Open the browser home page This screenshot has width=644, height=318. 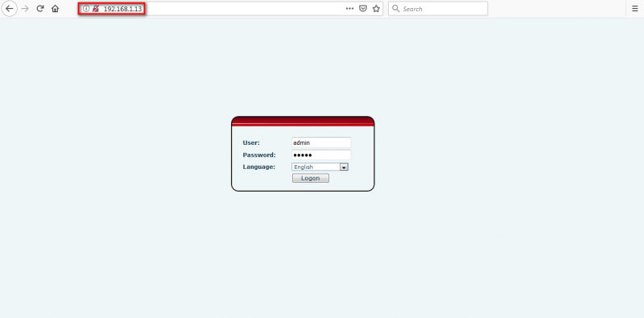coord(56,9)
